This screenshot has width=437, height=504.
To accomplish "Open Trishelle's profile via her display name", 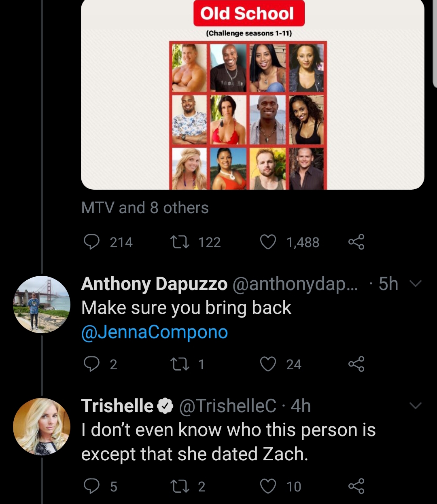I will pos(117,406).
